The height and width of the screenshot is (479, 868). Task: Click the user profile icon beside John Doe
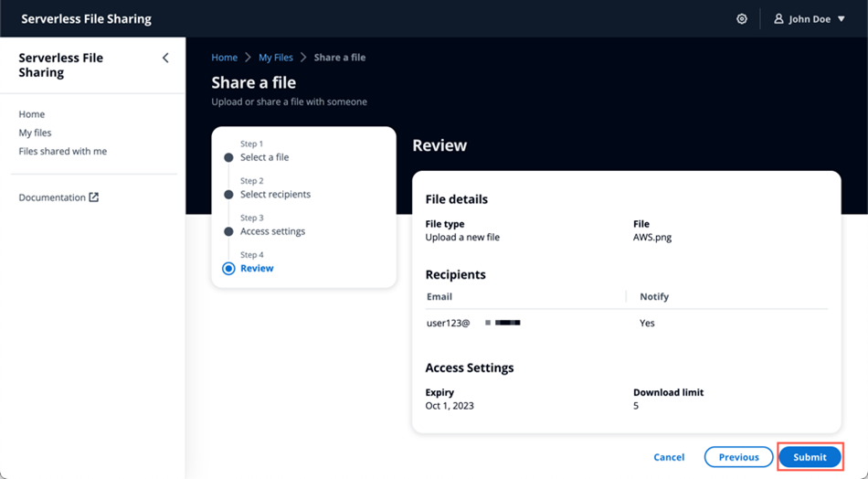778,19
